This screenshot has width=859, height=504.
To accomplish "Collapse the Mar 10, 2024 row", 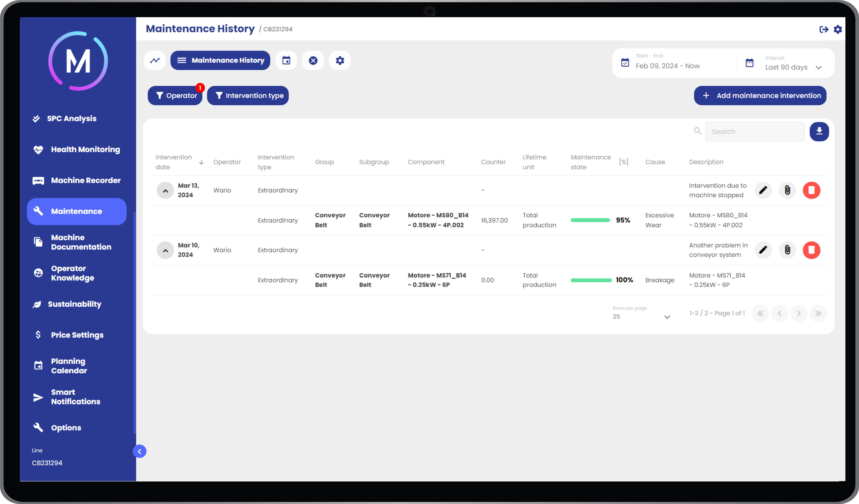I will tap(165, 250).
